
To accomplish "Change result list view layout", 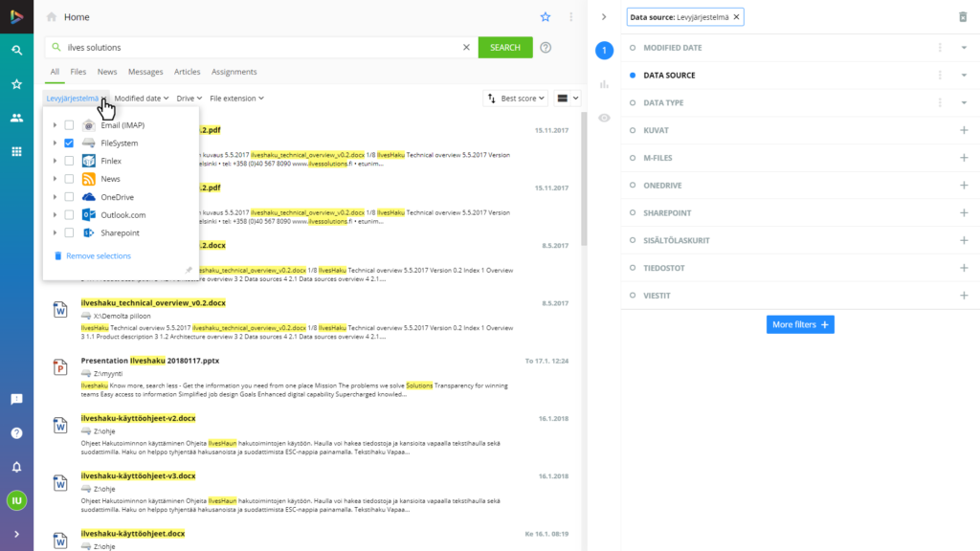I will 568,99.
